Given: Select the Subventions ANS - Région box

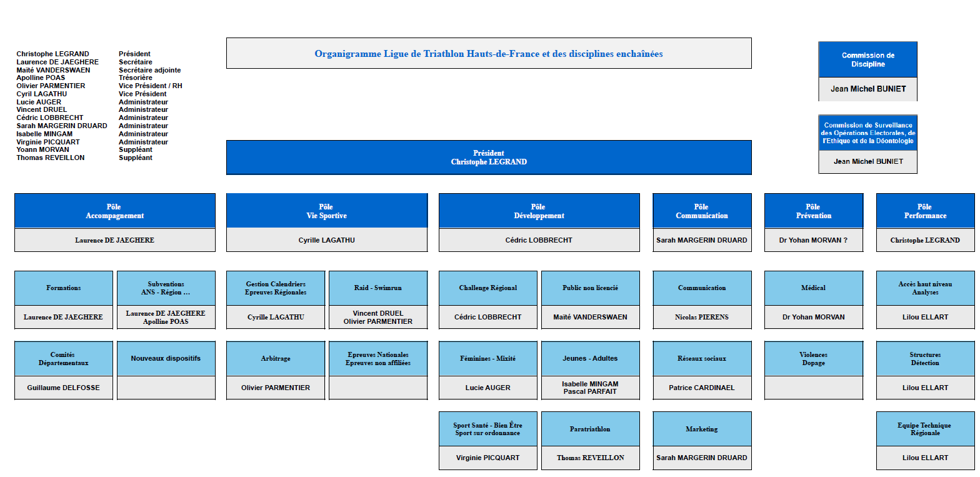Looking at the screenshot, I should point(166,288).
